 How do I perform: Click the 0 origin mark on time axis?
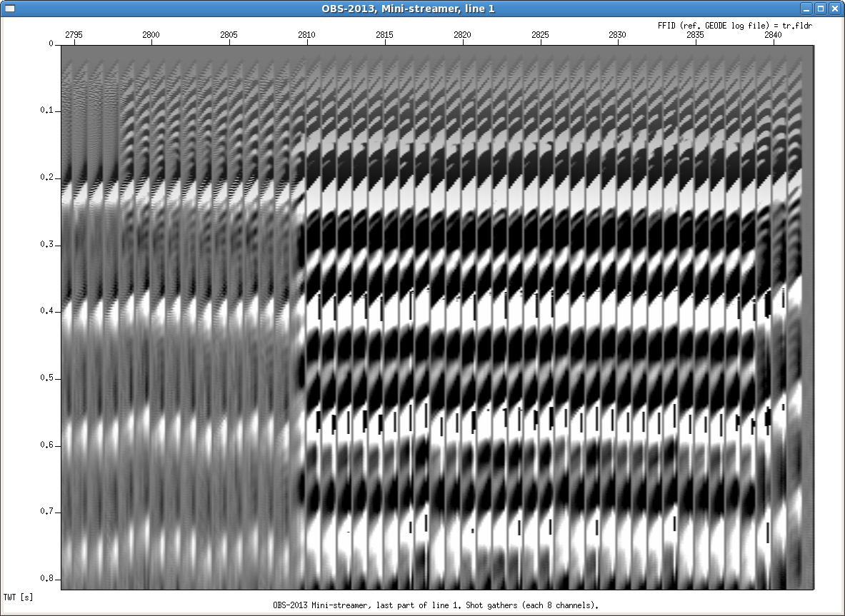click(51, 44)
